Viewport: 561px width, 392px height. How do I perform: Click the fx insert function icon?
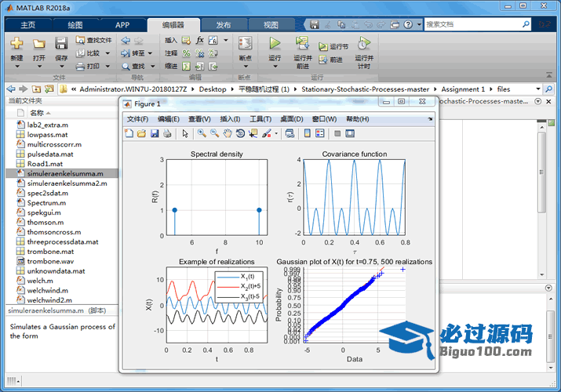199,40
